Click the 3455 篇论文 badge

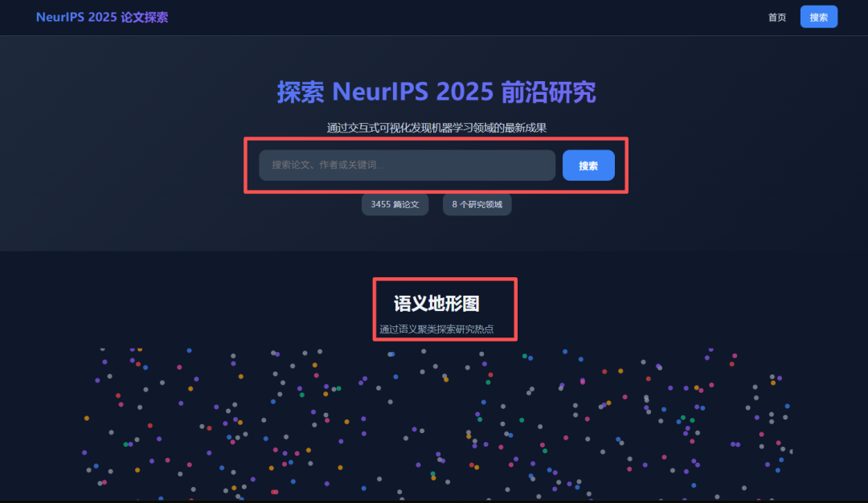(395, 204)
